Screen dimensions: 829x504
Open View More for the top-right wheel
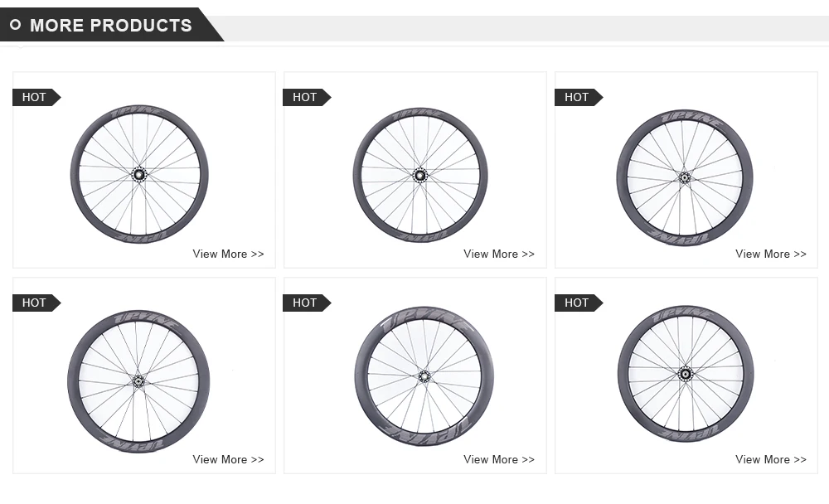(x=770, y=254)
